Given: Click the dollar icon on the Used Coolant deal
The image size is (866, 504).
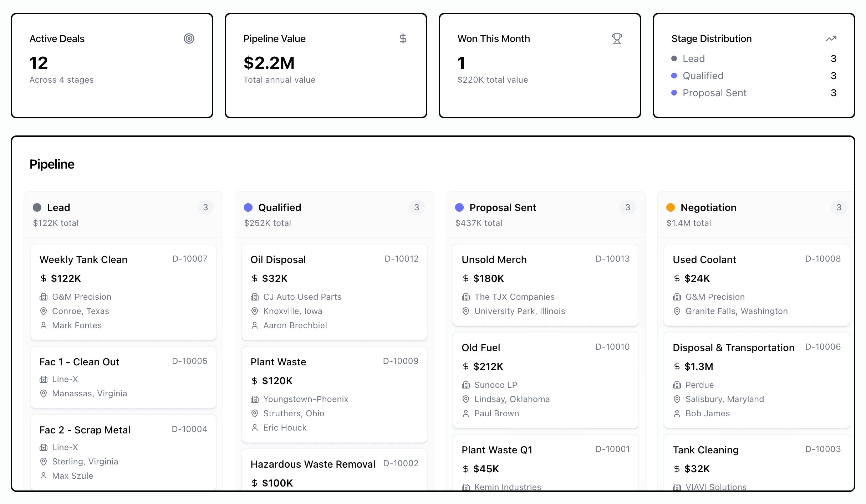Looking at the screenshot, I should [x=677, y=278].
